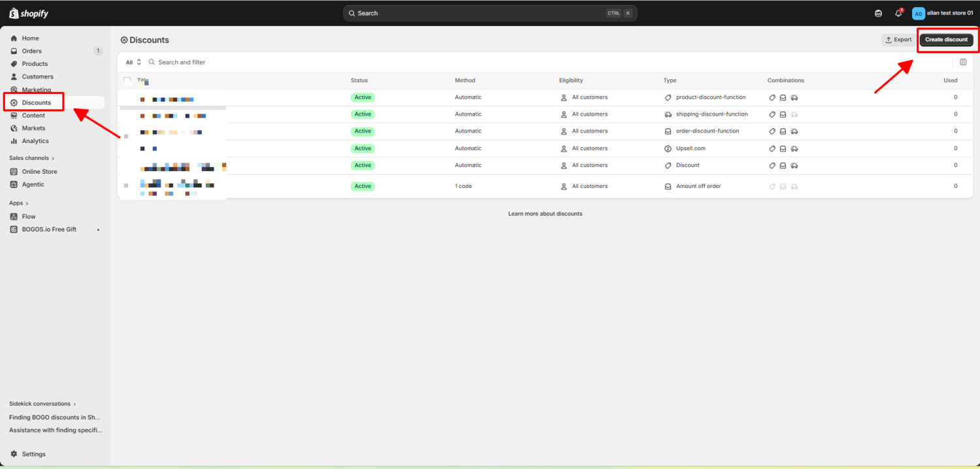The width and height of the screenshot is (980, 469).
Task: Click the Used column header
Action: click(951, 80)
